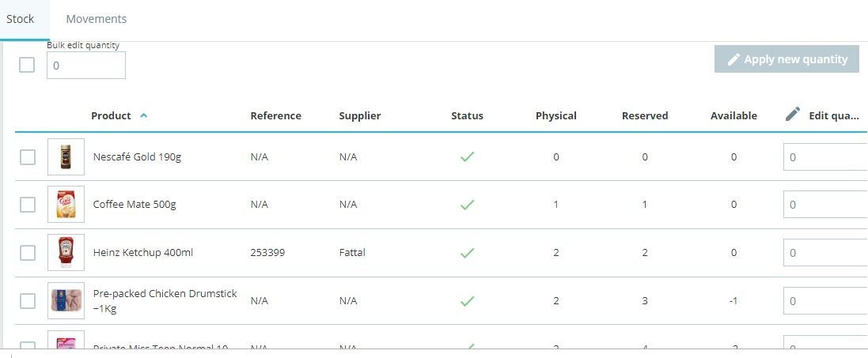Click the Nescafé Gold status checkmark
Image resolution: width=868 pixels, height=358 pixels.
coord(467,156)
